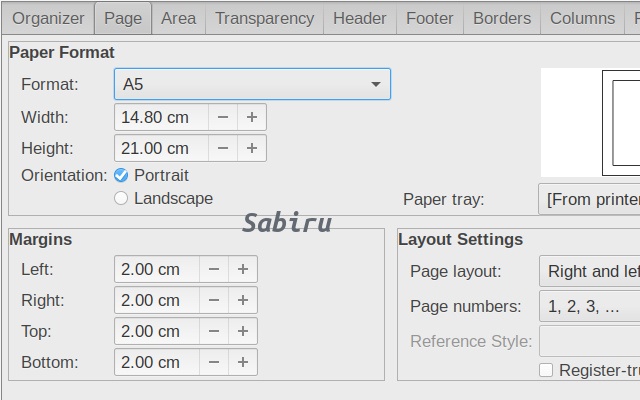Screen dimensions: 640x400
Task: Open the Page layout dropdown
Action: click(x=590, y=271)
